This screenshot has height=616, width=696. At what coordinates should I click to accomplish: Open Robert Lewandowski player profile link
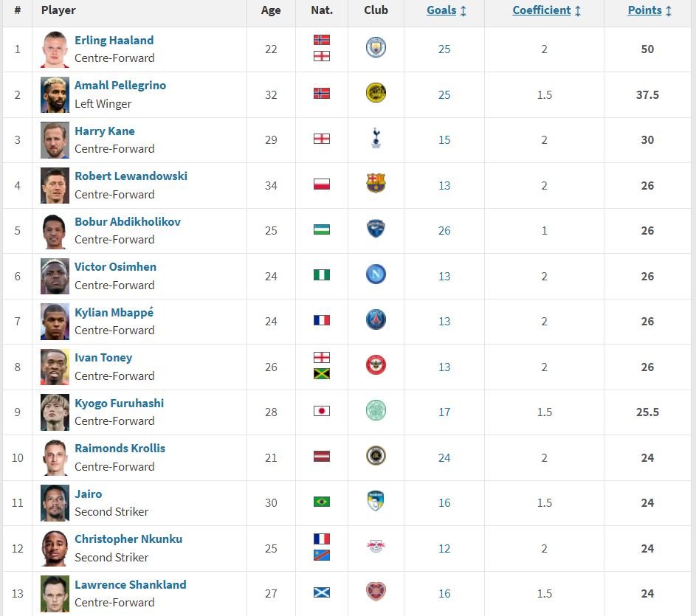(x=131, y=176)
